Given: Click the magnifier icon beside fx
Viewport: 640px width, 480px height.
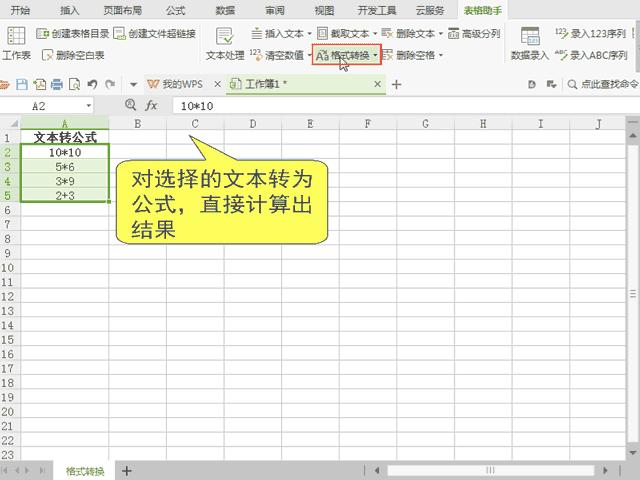Looking at the screenshot, I should coord(130,105).
